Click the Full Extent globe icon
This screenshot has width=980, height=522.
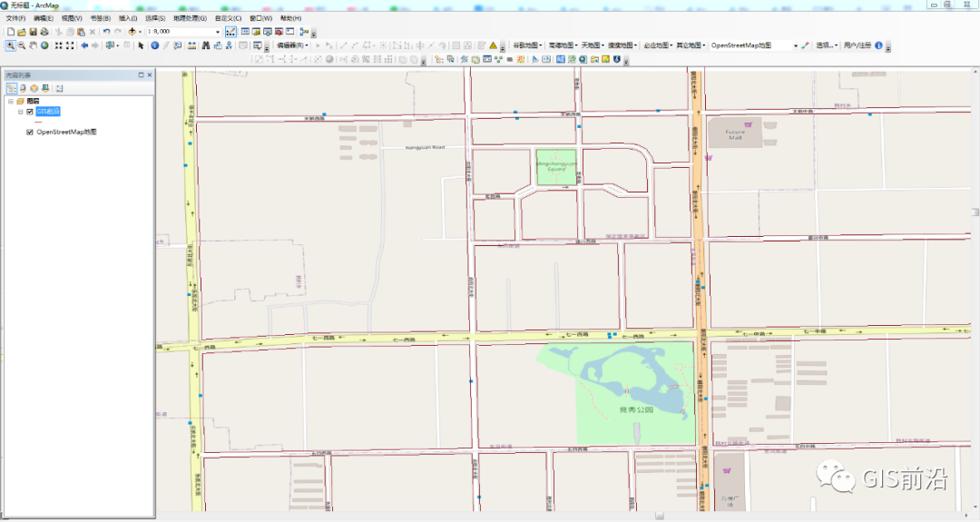point(44,45)
